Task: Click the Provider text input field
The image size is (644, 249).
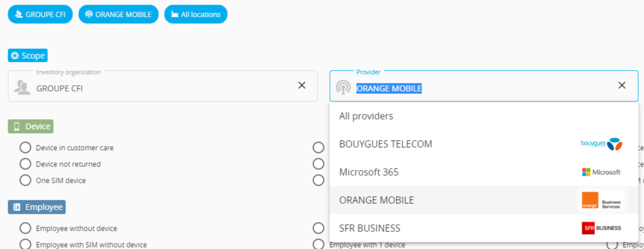Action: tap(479, 88)
